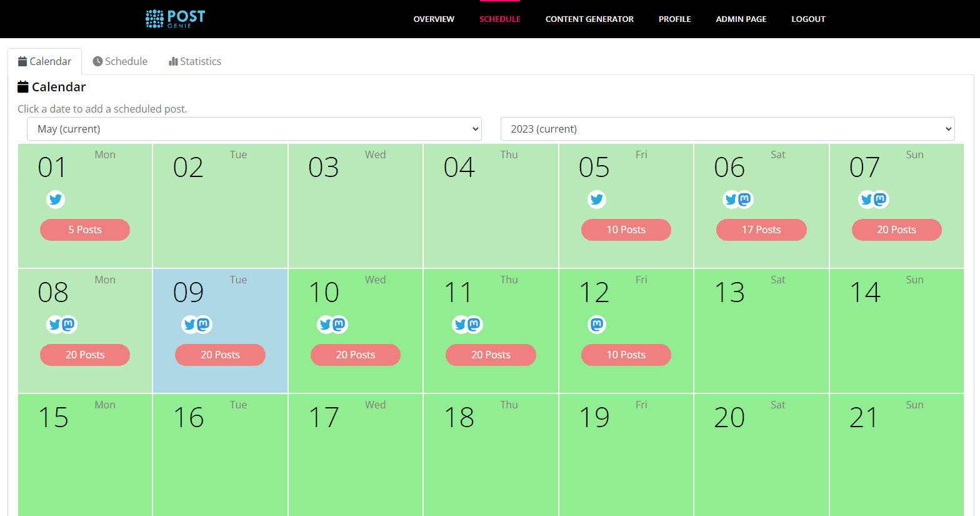Click the Mastodon icon on May 10
Screen dimensions: 980x516
click(x=339, y=325)
